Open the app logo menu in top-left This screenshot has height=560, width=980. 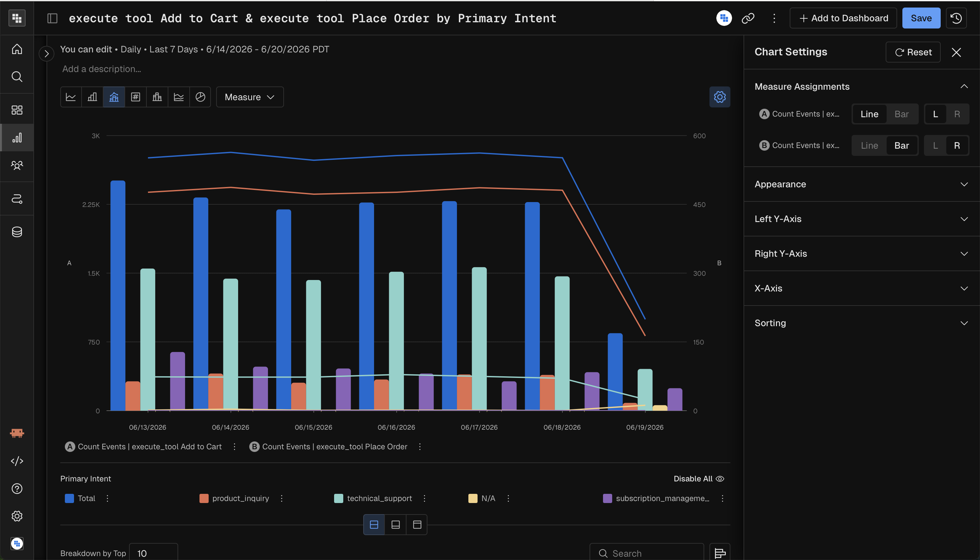[17, 18]
